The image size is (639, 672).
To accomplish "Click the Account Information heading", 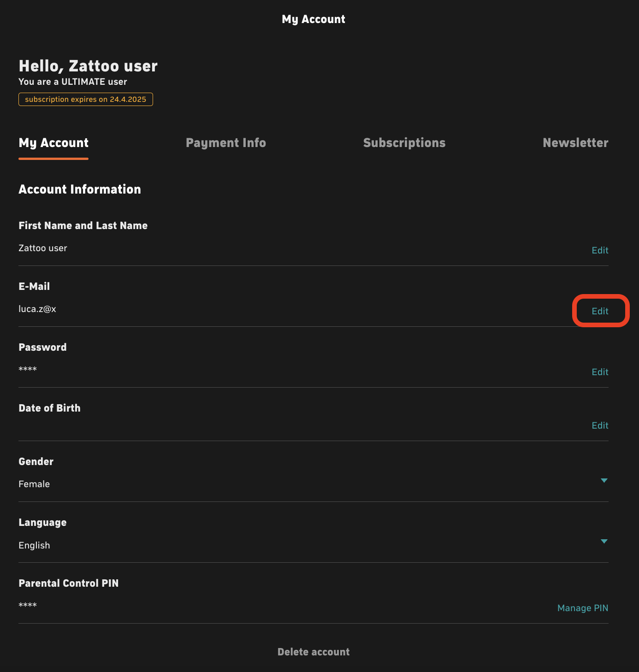I will click(80, 189).
